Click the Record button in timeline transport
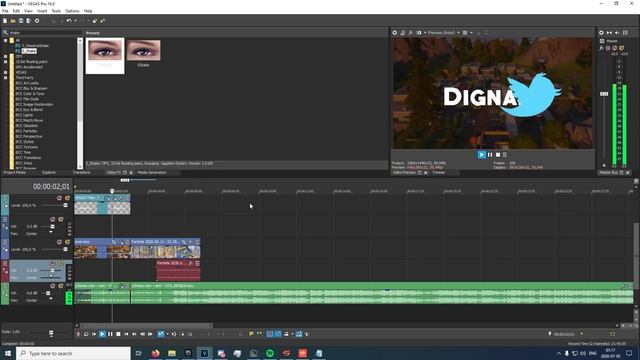640x360 pixels. tap(78, 334)
